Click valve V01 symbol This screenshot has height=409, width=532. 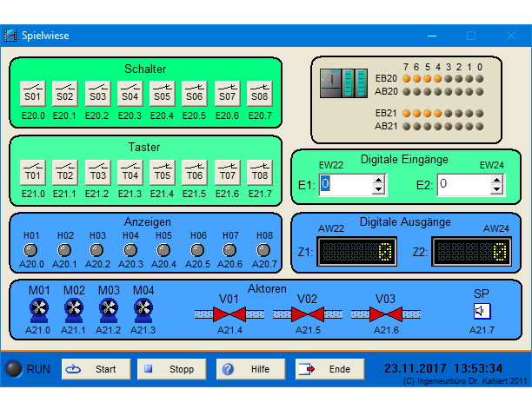click(229, 314)
